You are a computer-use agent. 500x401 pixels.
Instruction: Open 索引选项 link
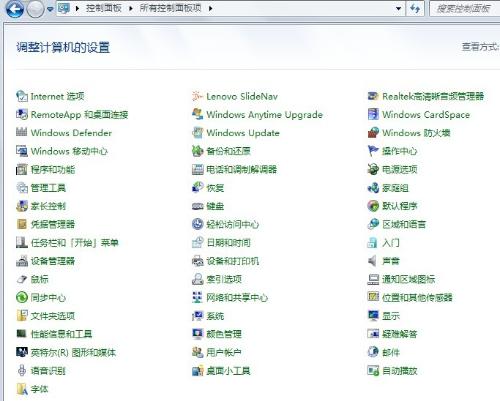pyautogui.click(x=224, y=279)
